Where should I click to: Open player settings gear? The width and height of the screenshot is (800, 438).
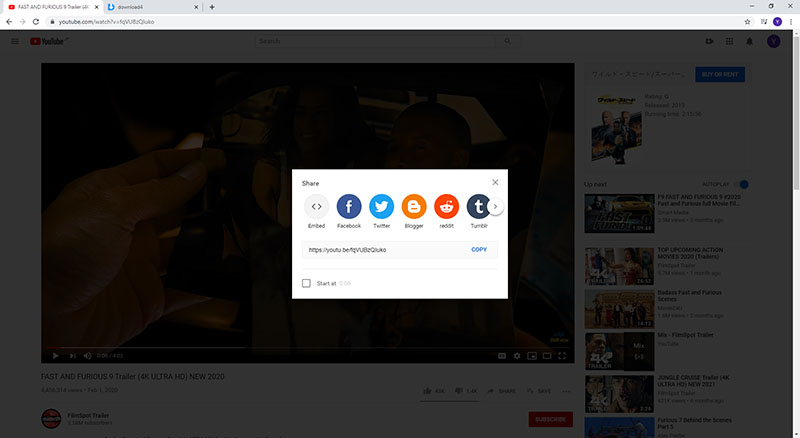point(517,356)
